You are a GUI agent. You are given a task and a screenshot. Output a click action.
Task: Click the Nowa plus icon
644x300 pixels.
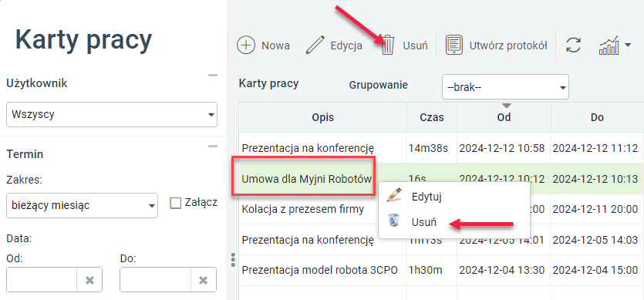(246, 46)
